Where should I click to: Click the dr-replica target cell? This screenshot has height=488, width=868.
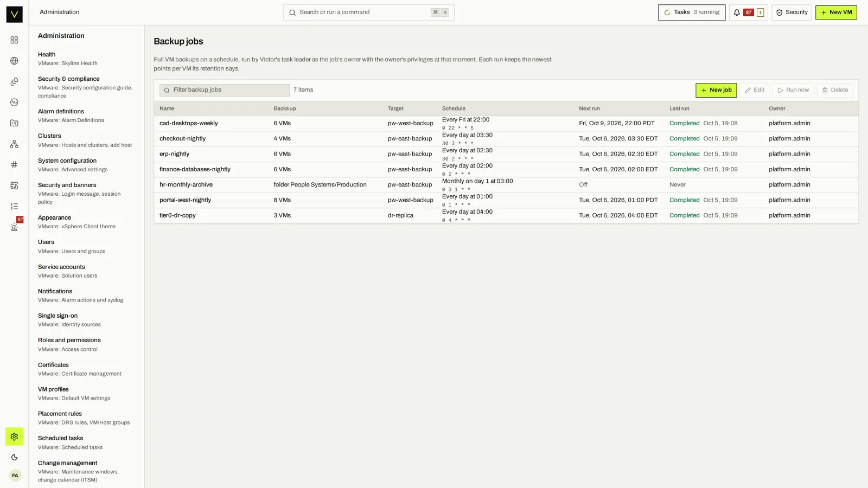pyautogui.click(x=400, y=216)
